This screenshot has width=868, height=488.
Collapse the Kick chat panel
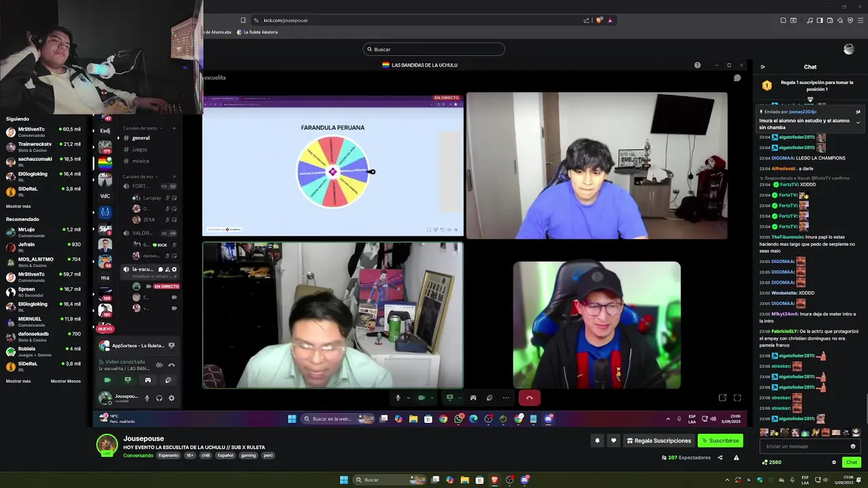pyautogui.click(x=763, y=67)
